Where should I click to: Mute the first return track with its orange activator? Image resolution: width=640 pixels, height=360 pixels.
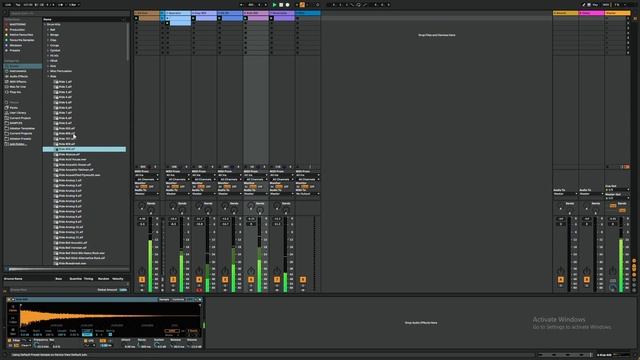560,280
